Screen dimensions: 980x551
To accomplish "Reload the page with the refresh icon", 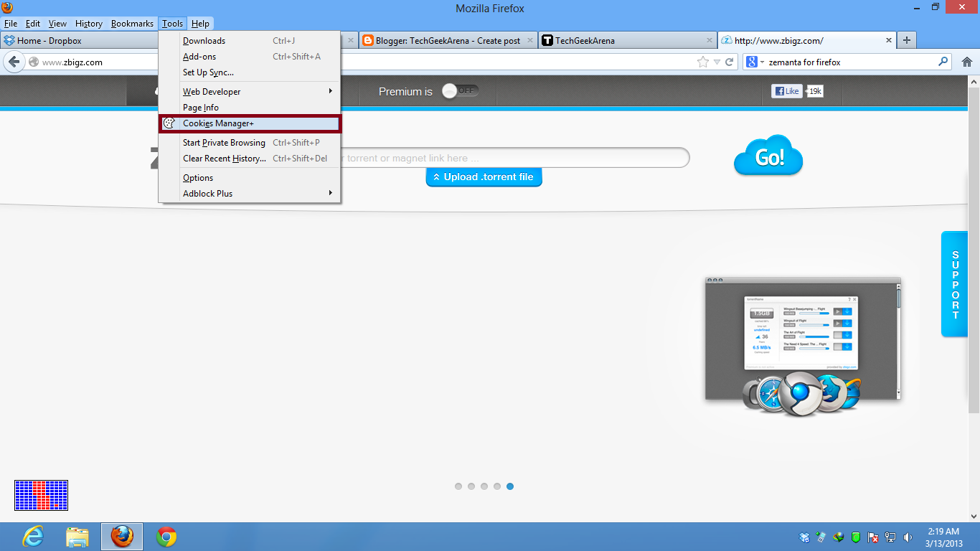I will coord(730,62).
